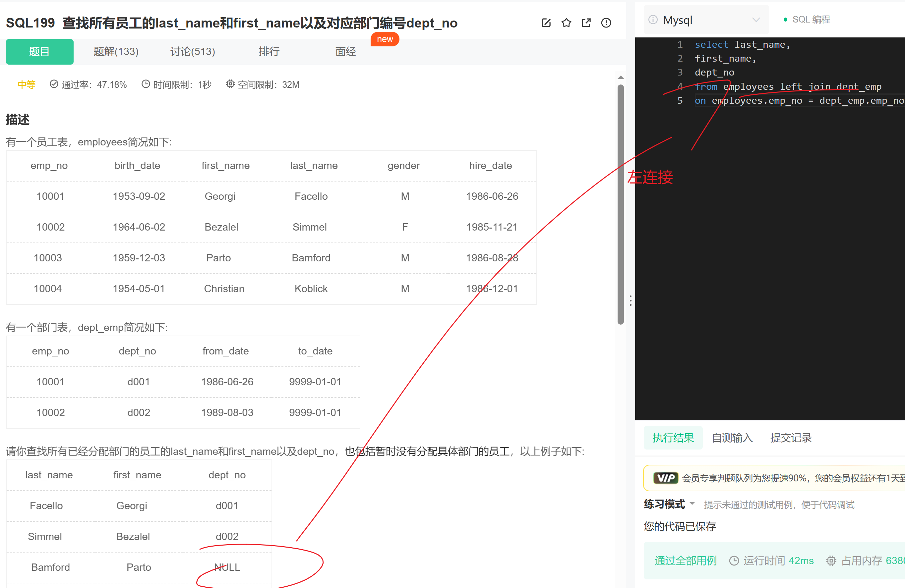Click the scroll-up arrow of problem panel
This screenshot has width=905, height=588.
(x=621, y=78)
